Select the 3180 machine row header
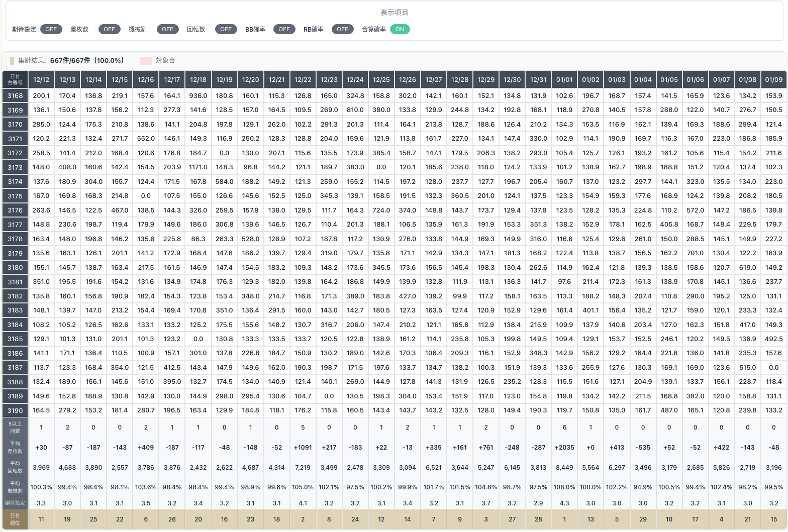This screenshot has width=788, height=532. pos(15,268)
